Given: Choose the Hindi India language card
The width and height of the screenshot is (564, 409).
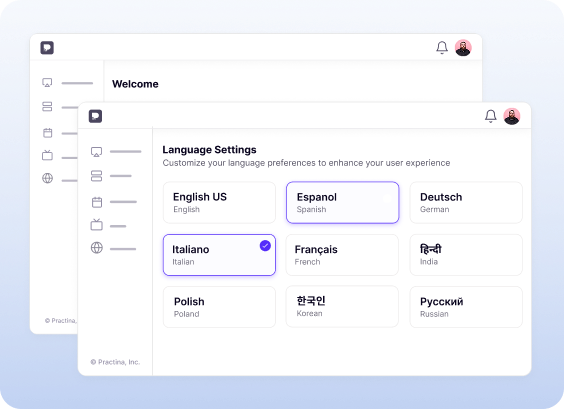Looking at the screenshot, I should coord(466,255).
